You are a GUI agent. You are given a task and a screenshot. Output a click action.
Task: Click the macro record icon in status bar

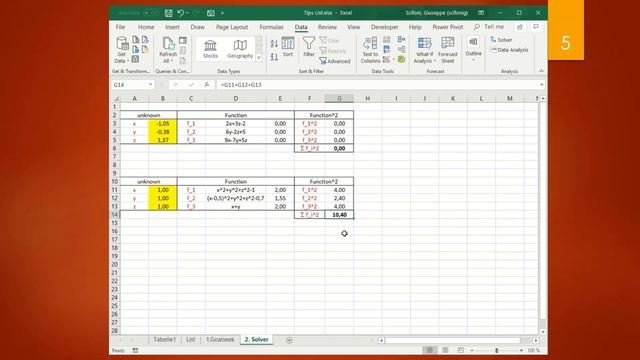(136, 350)
